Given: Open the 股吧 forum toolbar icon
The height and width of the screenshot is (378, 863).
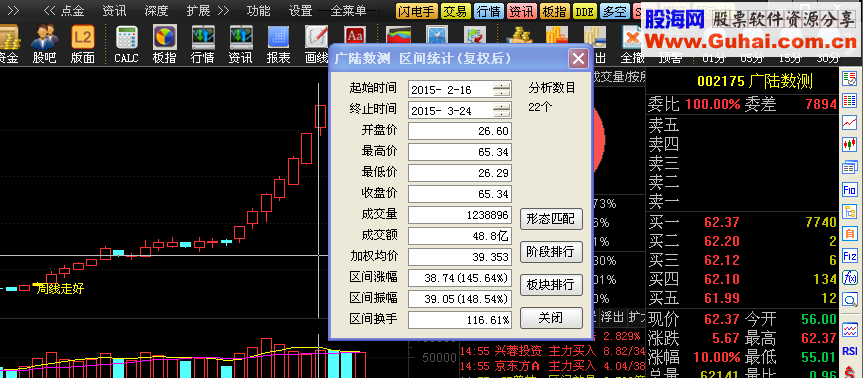Looking at the screenshot, I should [x=44, y=44].
